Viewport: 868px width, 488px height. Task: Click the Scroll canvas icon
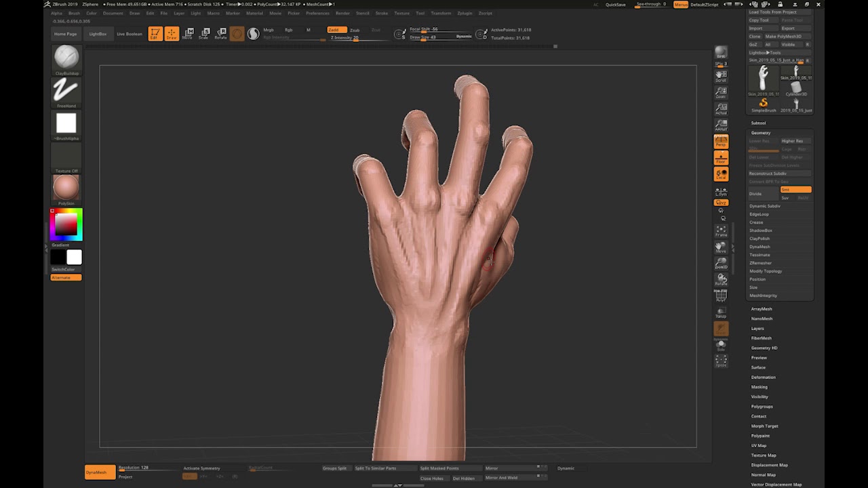pyautogui.click(x=721, y=76)
